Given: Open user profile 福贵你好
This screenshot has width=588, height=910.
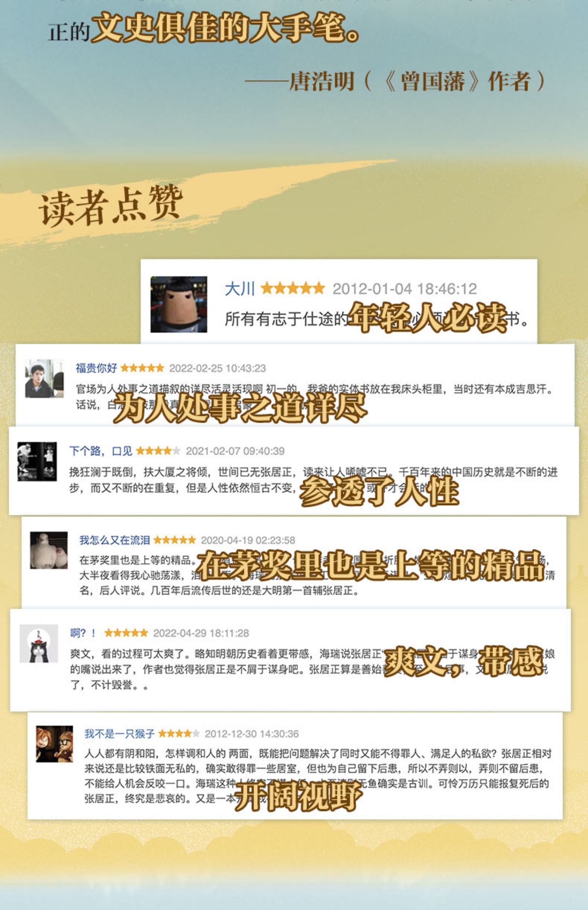Looking at the screenshot, I should tap(96, 368).
